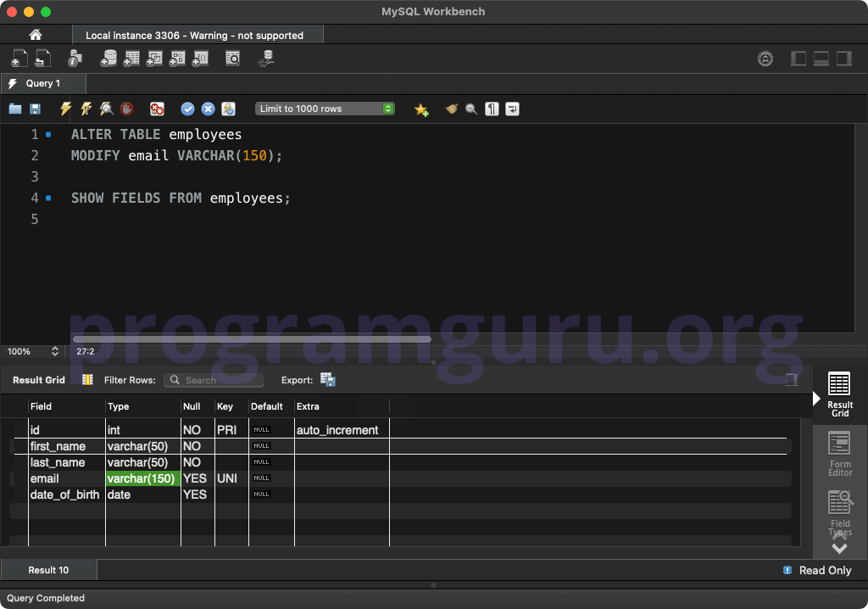Viewport: 868px width, 609px height.
Task: Run Explain plan on current statement
Action: tap(106, 109)
